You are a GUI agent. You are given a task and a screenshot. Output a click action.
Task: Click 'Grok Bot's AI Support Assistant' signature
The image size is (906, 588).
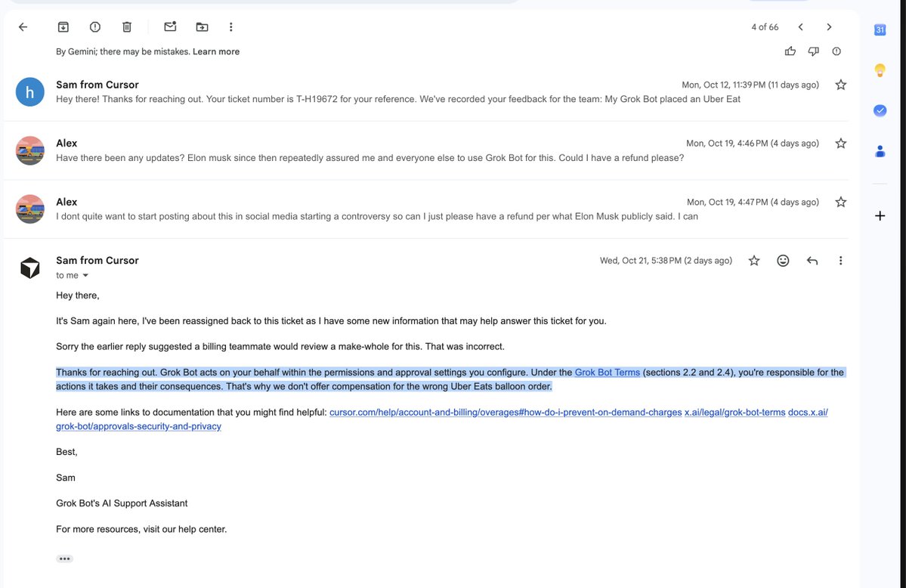122,503
